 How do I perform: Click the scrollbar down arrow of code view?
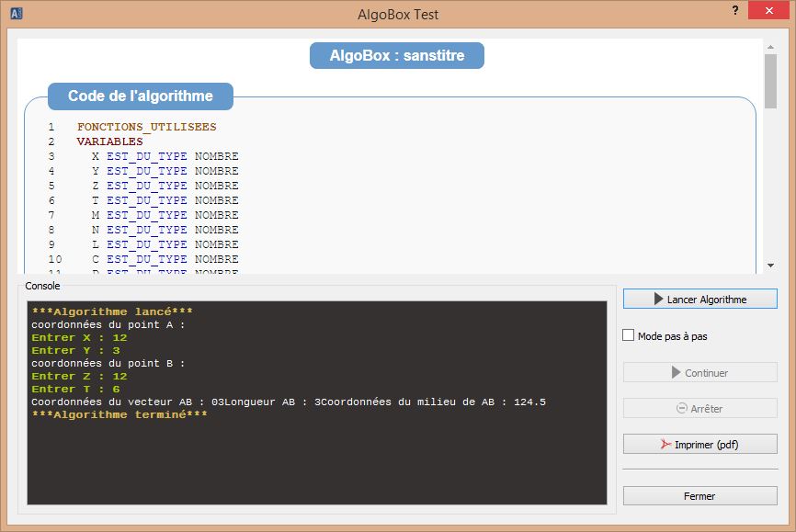point(770,266)
